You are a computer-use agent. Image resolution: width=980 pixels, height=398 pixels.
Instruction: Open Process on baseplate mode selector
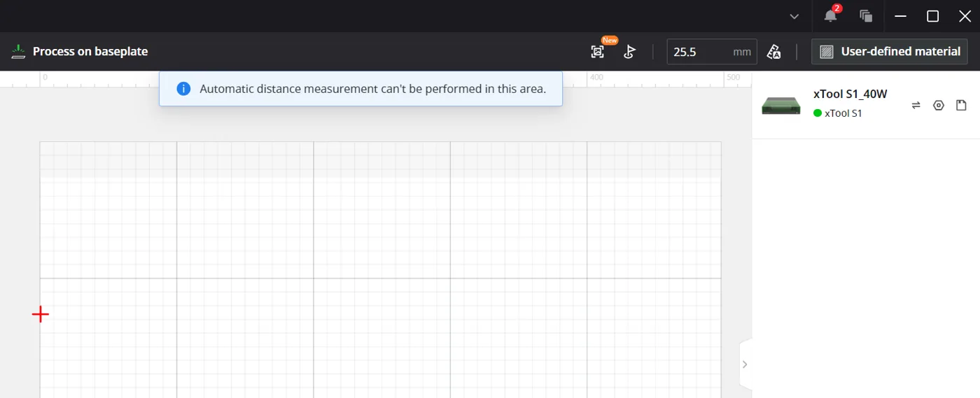click(x=79, y=51)
